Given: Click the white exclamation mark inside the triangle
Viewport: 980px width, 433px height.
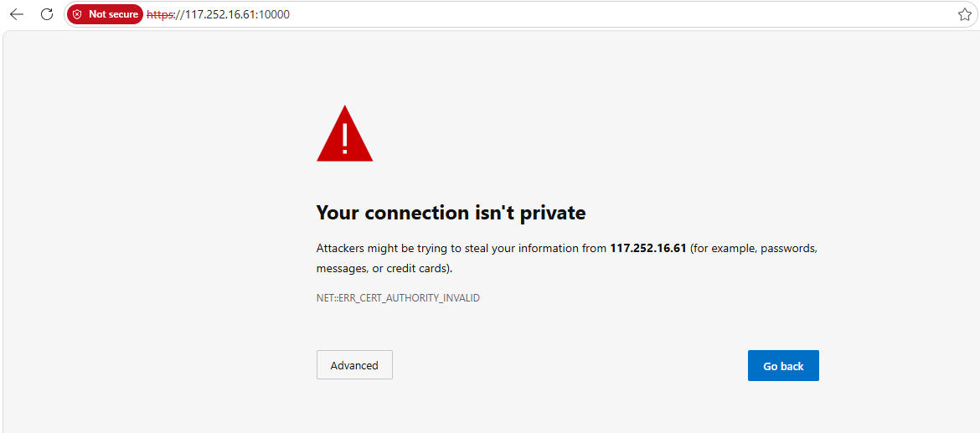Looking at the screenshot, I should pos(344,137).
